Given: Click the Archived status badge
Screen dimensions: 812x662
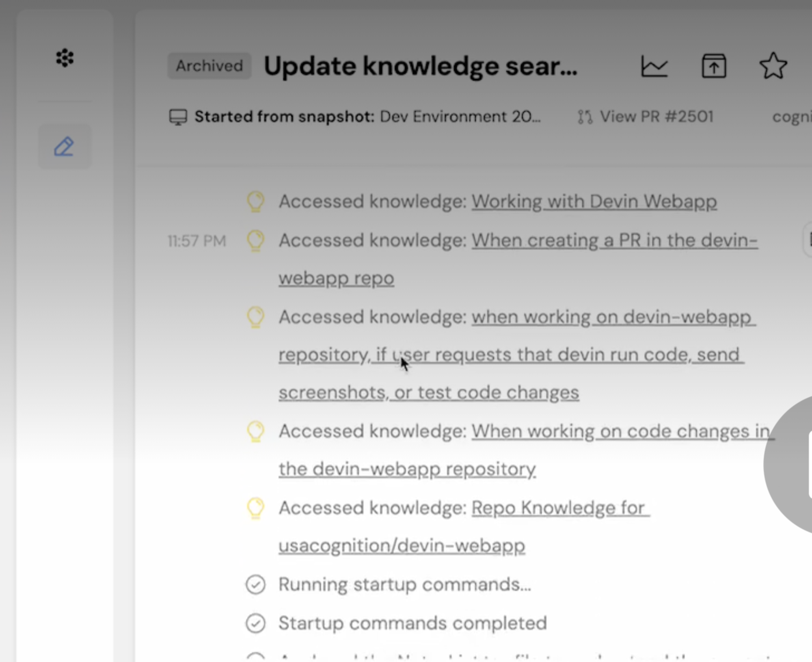Looking at the screenshot, I should point(209,66).
